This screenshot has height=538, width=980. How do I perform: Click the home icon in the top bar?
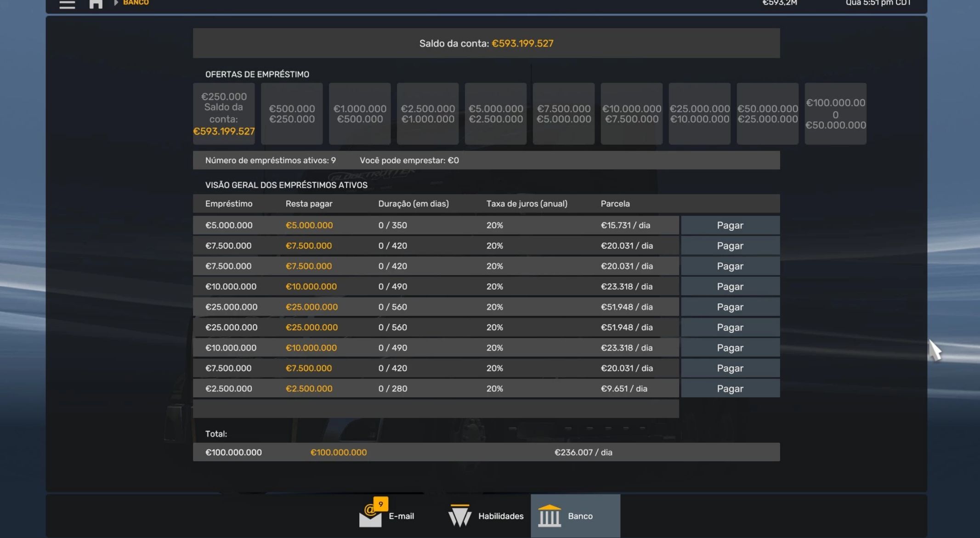(x=96, y=4)
